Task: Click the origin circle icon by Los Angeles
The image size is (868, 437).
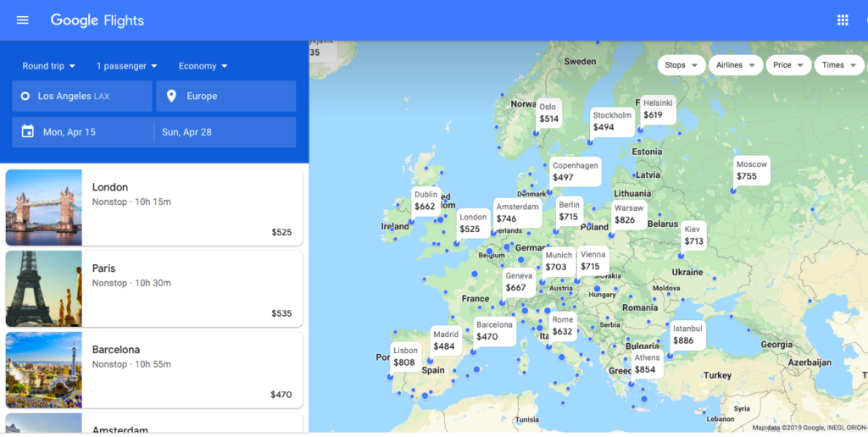Action: tap(25, 97)
